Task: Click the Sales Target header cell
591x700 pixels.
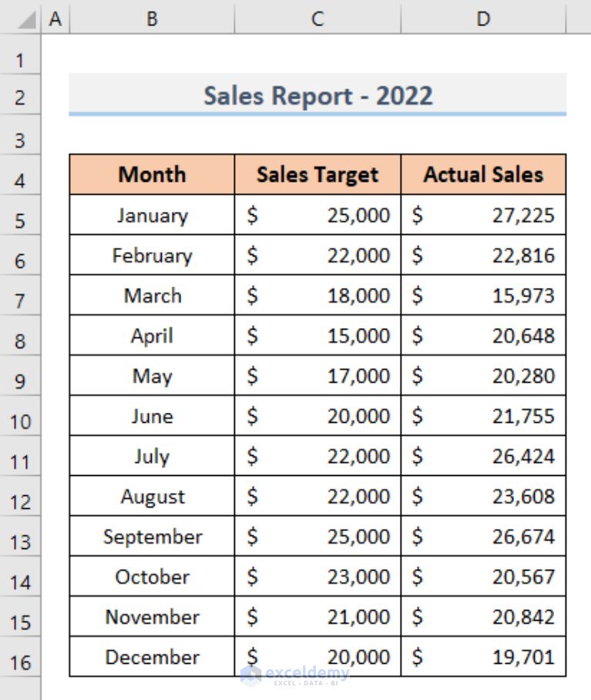Action: (317, 175)
